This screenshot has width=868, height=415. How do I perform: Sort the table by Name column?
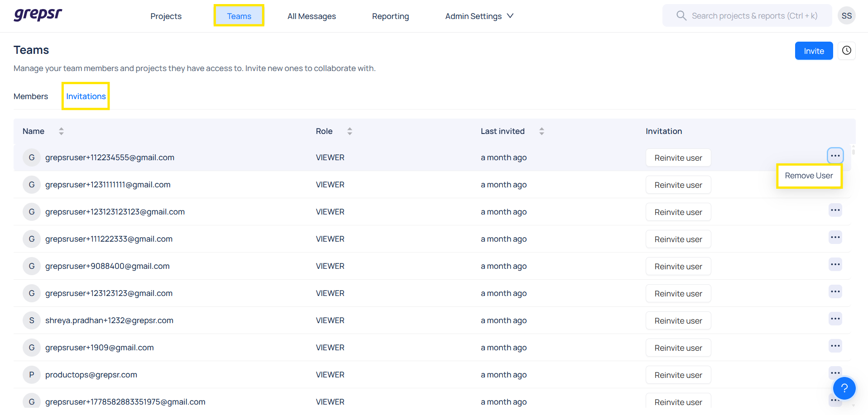click(61, 131)
